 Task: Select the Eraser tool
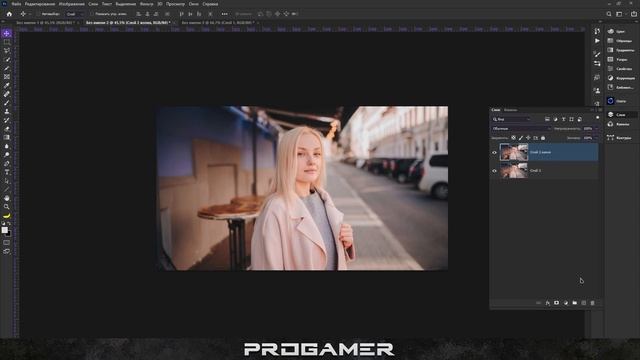(x=7, y=129)
